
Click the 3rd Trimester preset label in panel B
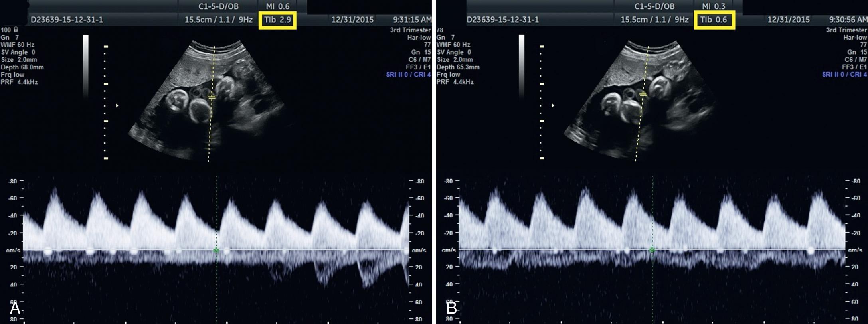[x=847, y=30]
